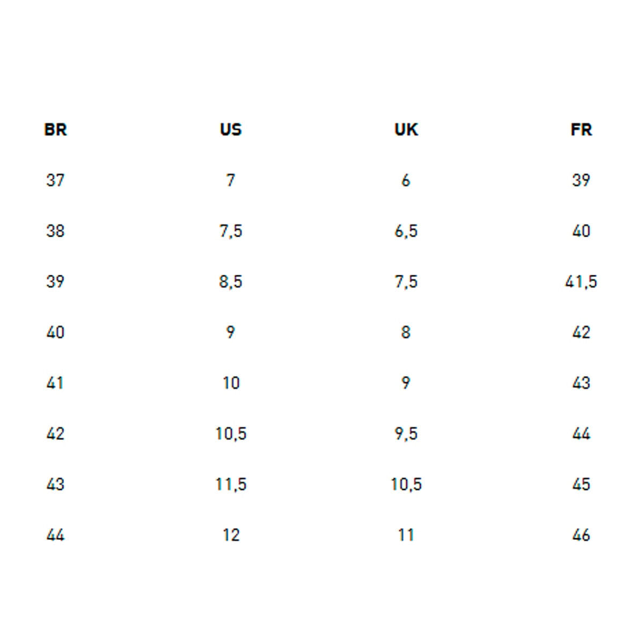Click FR size 45

tap(581, 485)
